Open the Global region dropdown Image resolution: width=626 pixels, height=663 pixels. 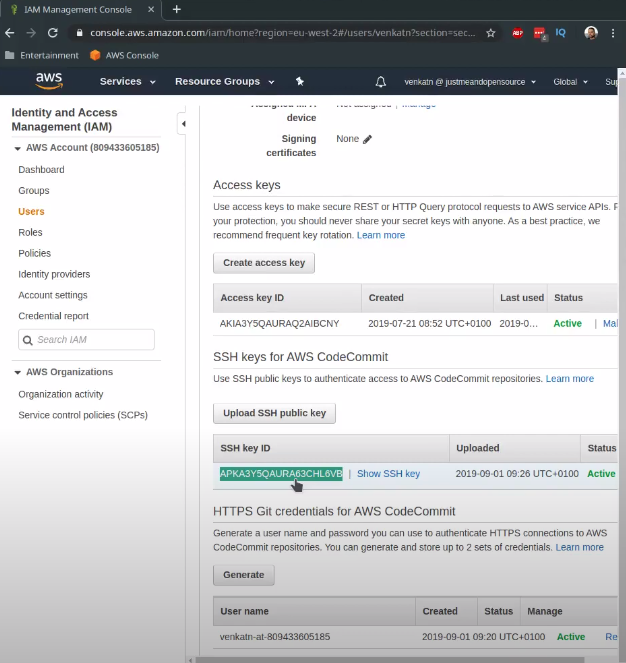click(570, 82)
